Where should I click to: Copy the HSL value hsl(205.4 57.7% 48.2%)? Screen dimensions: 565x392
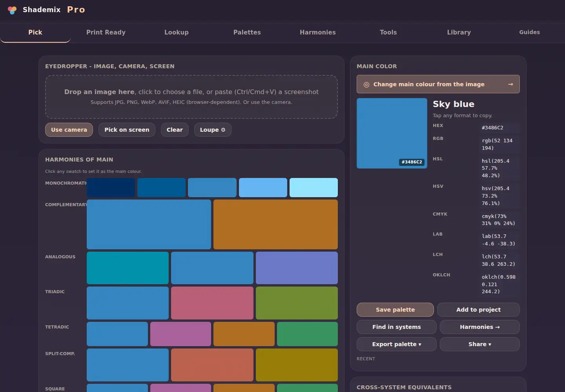499,168
